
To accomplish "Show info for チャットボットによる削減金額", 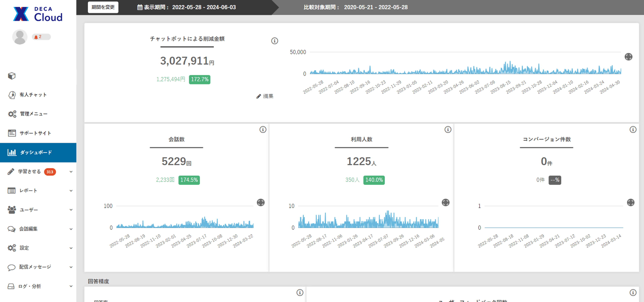I will pyautogui.click(x=275, y=41).
